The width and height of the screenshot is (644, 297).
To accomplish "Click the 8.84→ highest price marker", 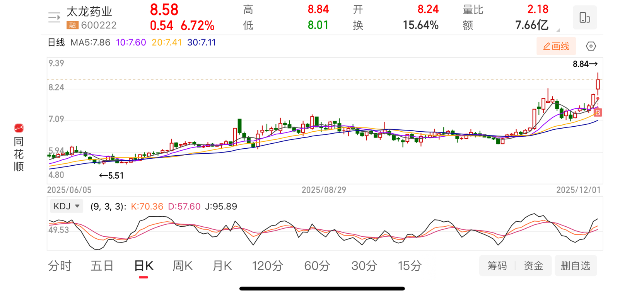I will (x=585, y=64).
